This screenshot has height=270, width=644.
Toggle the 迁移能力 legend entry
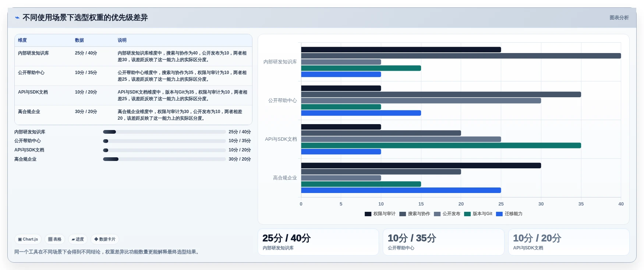509,214
